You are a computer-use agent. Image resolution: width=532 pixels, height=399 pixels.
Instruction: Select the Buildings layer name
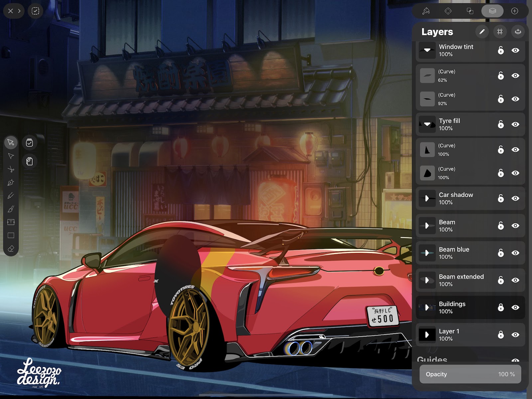[x=452, y=304]
